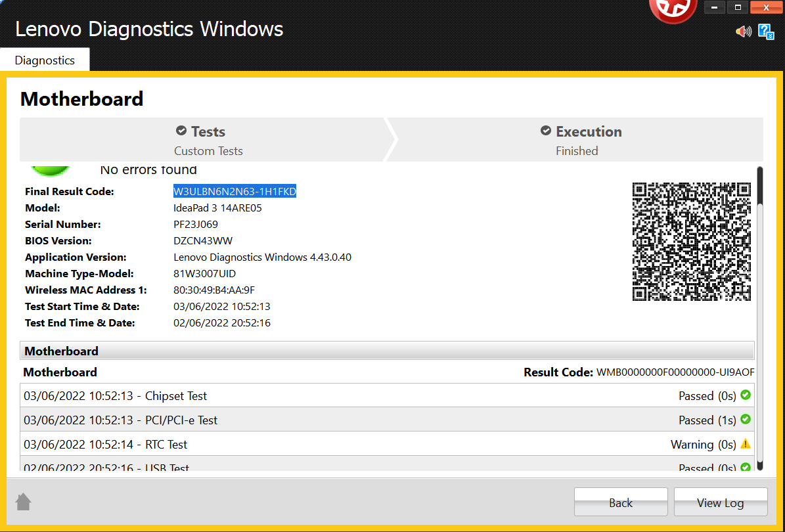Minimize the Lenovo Diagnostics window

click(715, 7)
